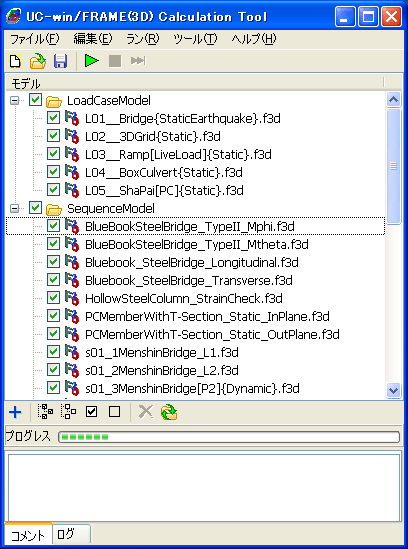Click the Collapse all tree nodes icon

pos(69,412)
